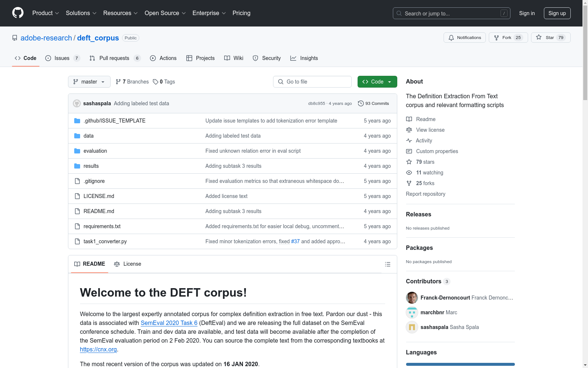Open the Insights tab
Viewport: 588px width, 368px height.
click(x=304, y=58)
